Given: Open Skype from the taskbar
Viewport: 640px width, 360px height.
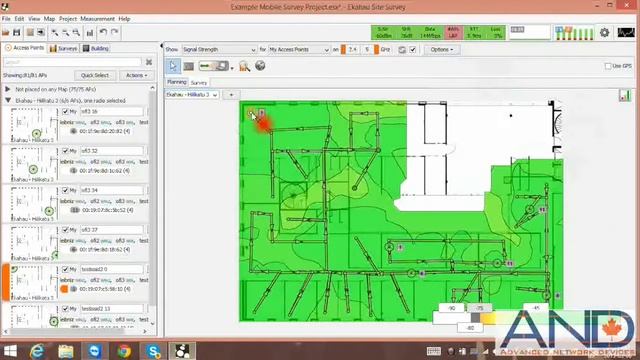Looking at the screenshot, I should pyautogui.click(x=153, y=351).
